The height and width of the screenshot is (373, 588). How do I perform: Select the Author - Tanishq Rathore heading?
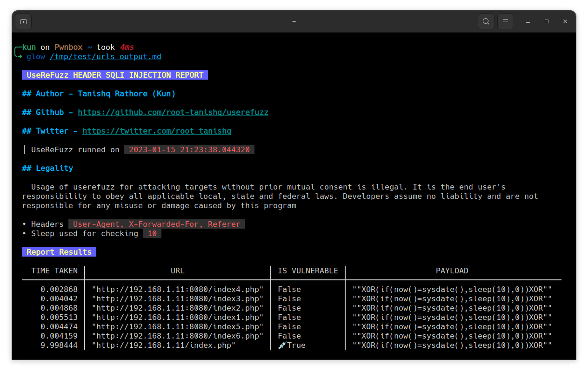coord(99,94)
